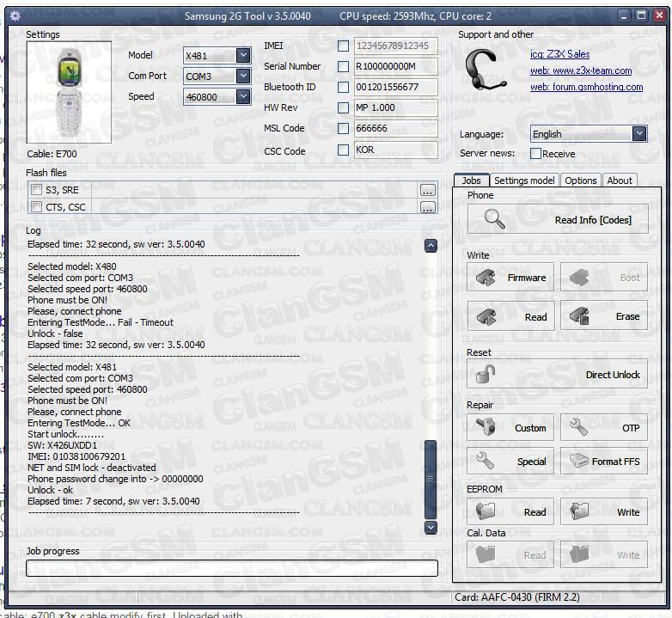Click the log scrollbar down arrow
672x618 pixels.
click(x=431, y=527)
